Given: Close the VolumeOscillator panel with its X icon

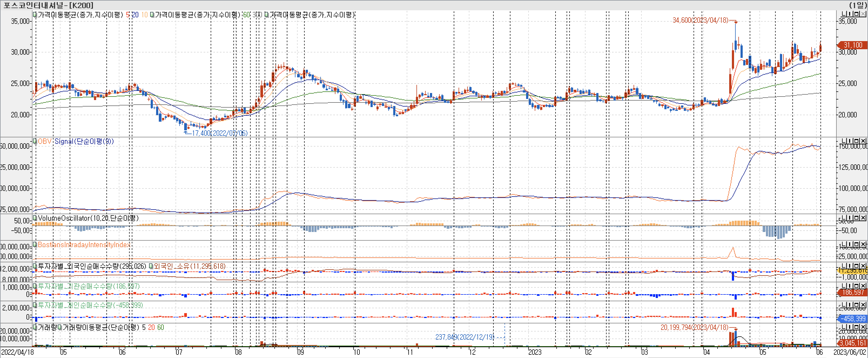Looking at the screenshot, I should click(x=863, y=218).
